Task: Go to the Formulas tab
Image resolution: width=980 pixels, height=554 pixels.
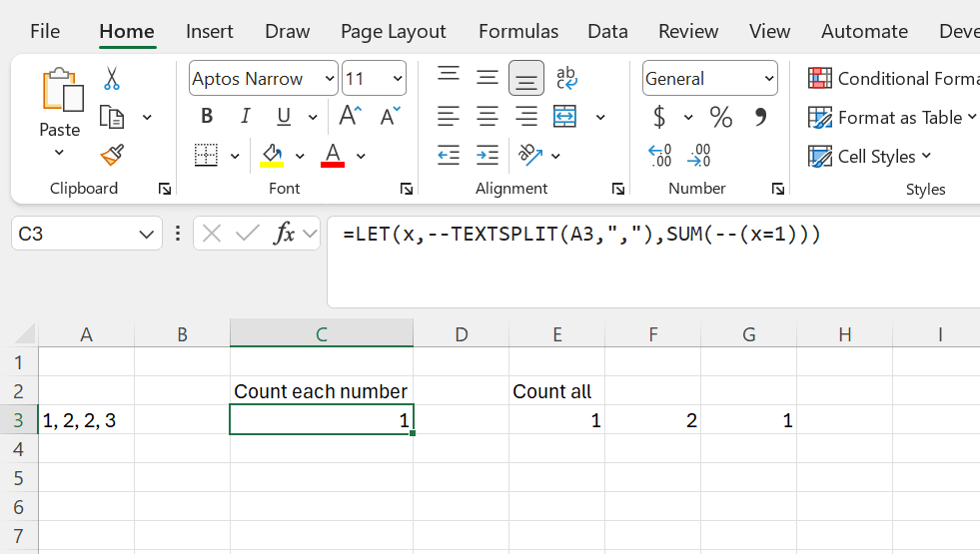Action: pyautogui.click(x=518, y=31)
